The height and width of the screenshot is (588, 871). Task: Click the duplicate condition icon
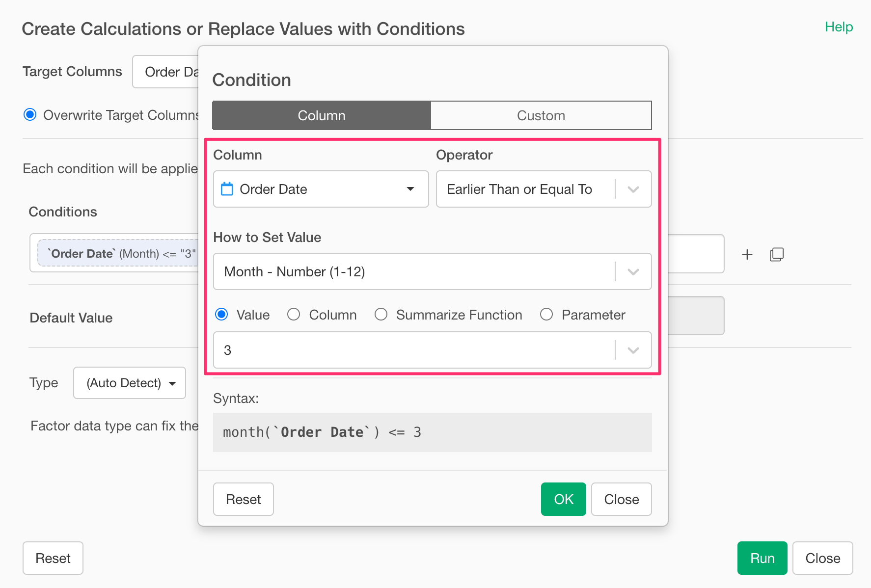pos(776,254)
